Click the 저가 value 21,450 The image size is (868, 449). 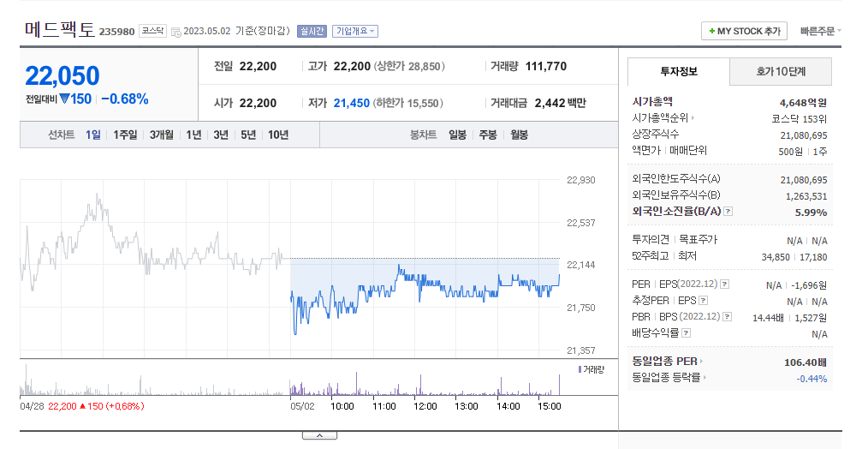coord(352,103)
